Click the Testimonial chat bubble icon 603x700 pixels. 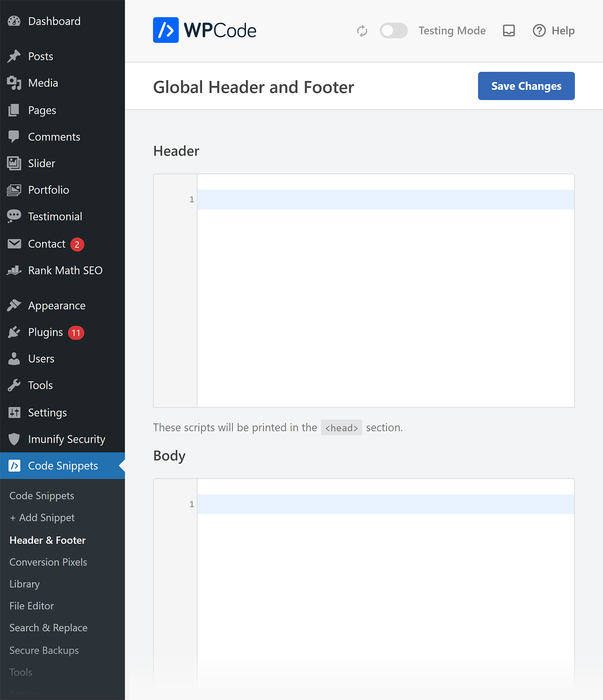(x=14, y=216)
